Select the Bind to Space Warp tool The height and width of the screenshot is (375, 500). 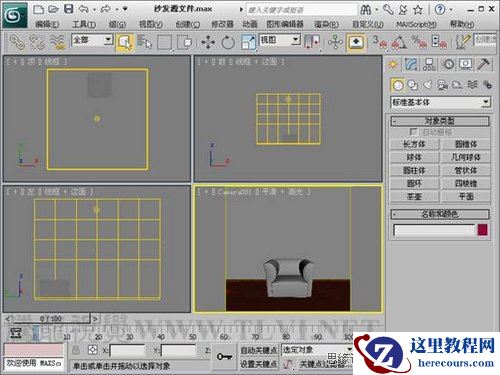tap(57, 42)
